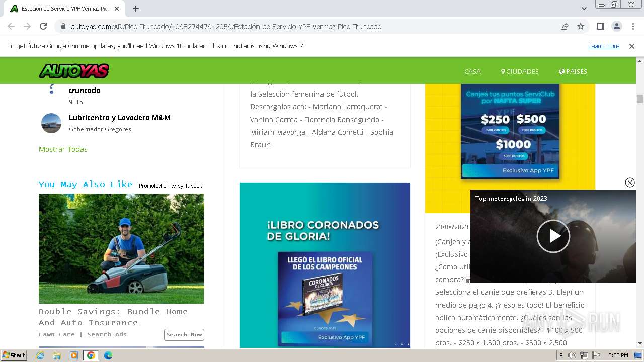Open the Windows Start menu
This screenshot has height=362, width=644.
[x=14, y=355]
